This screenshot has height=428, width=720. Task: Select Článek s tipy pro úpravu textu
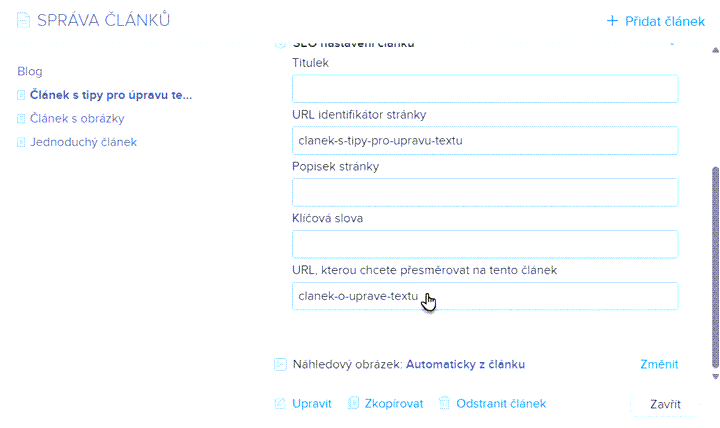coord(111,95)
